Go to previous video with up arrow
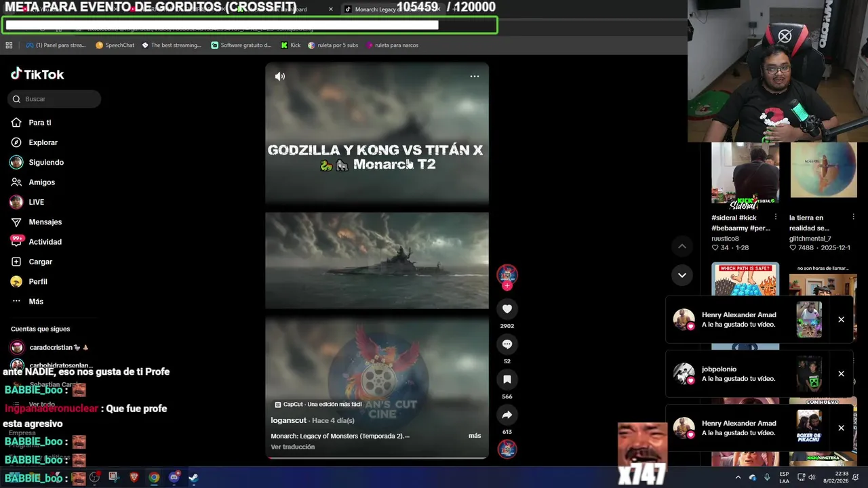 click(x=682, y=246)
